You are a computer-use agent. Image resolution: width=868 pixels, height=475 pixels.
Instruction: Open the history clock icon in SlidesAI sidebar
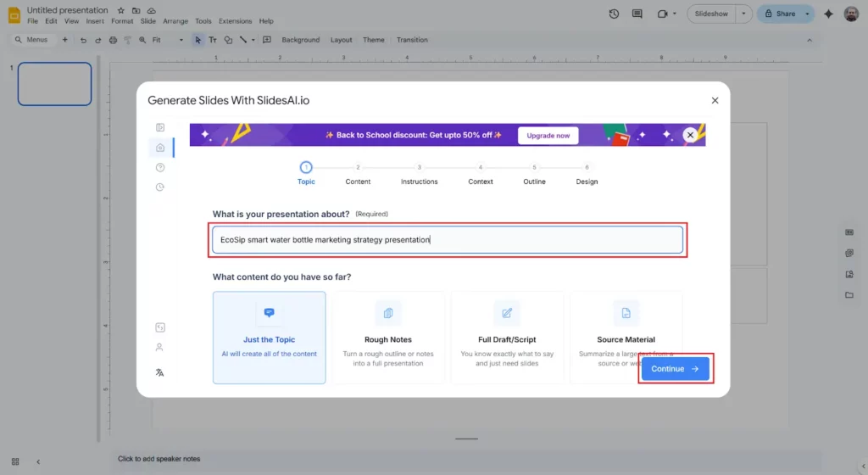[x=160, y=187]
